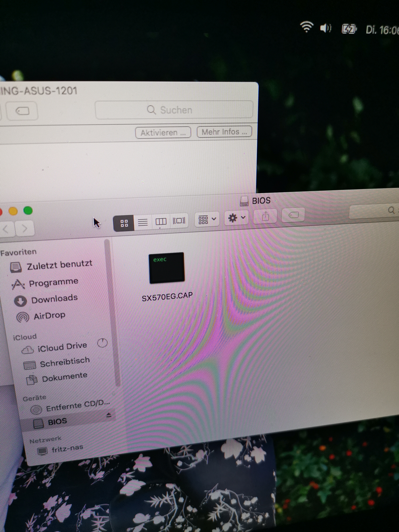
Task: Click the tags icon in BIOS toolbar
Action: [294, 215]
